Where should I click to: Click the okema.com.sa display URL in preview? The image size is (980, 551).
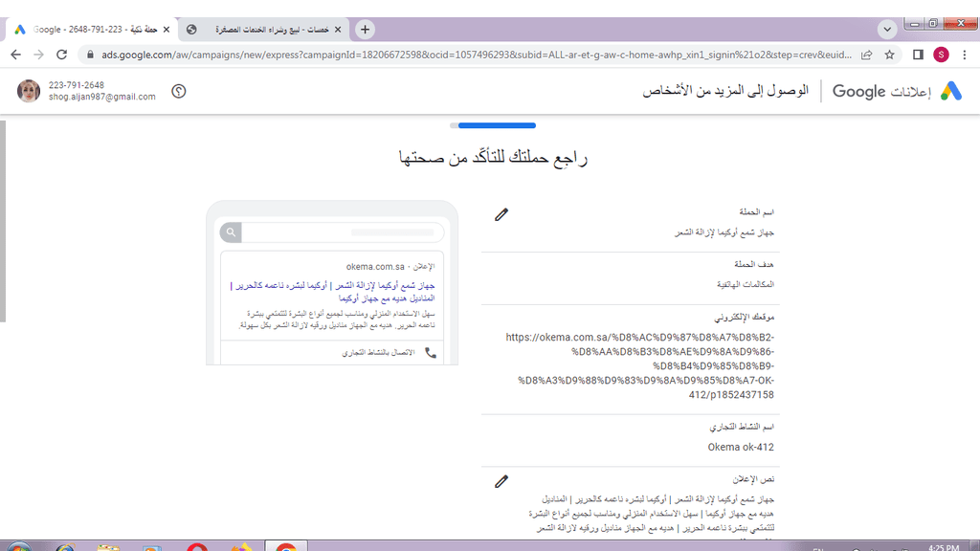pos(375,267)
